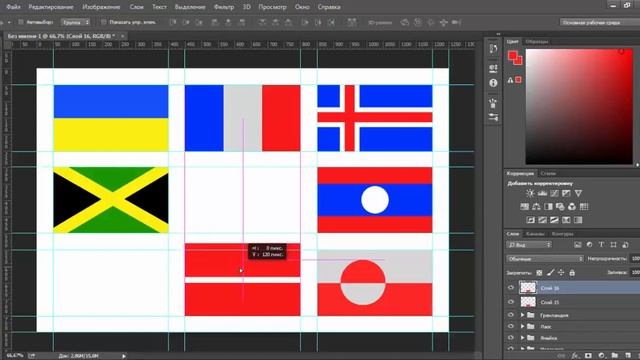
Task: Open the Редактирование menu
Action: coord(51,7)
